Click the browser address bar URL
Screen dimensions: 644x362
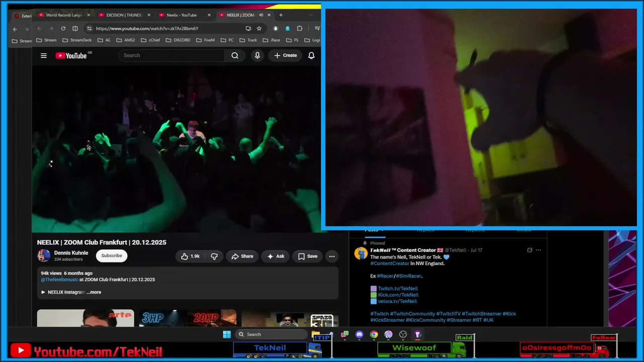[147, 29]
